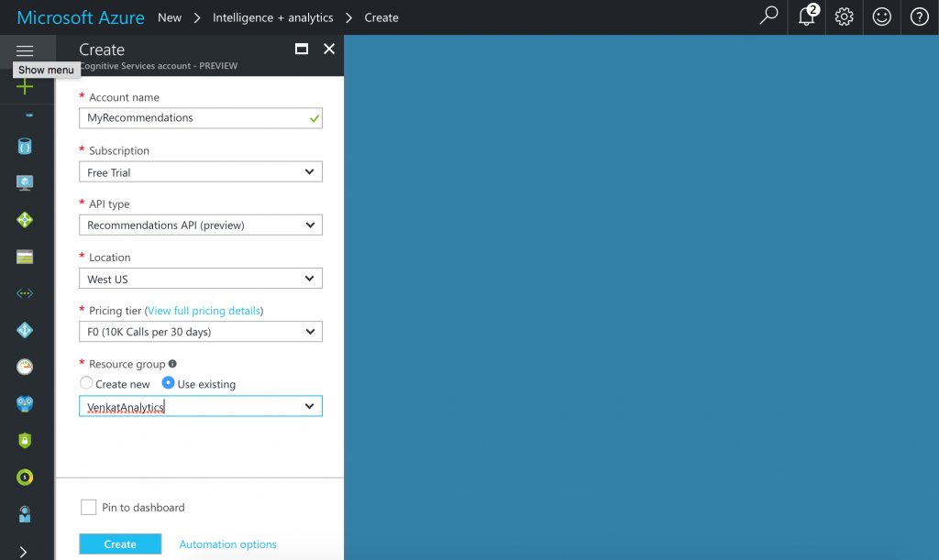Open the green Security Center lock icon
Viewport: 939px width, 560px height.
click(25, 440)
